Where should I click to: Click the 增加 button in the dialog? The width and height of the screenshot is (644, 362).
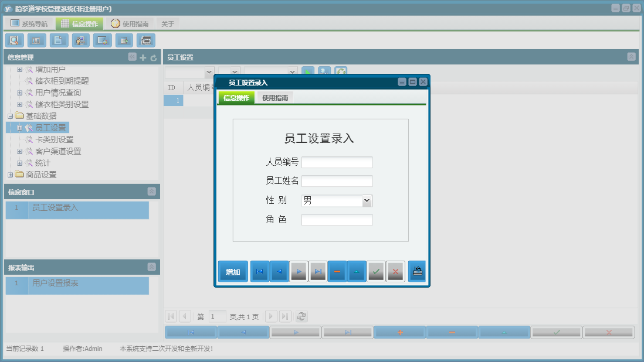233,271
